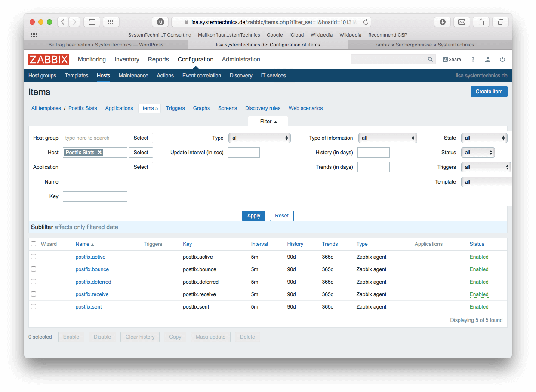
Task: Open the Template filter dropdown
Action: coord(487,182)
